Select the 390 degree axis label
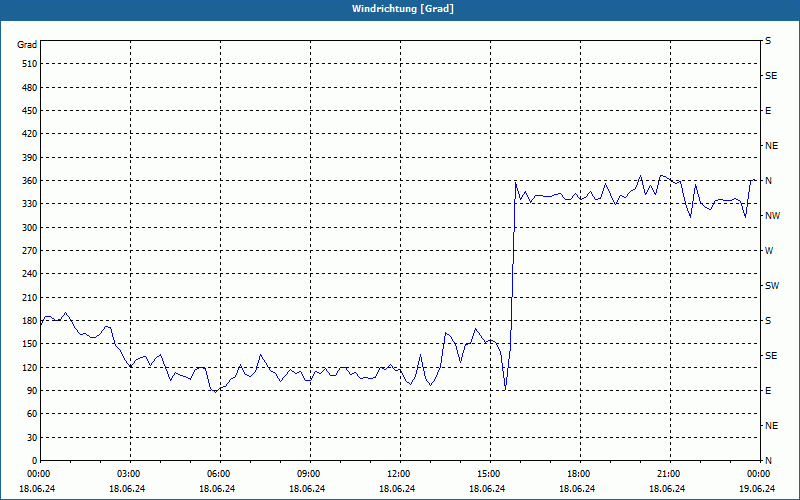 pos(30,158)
